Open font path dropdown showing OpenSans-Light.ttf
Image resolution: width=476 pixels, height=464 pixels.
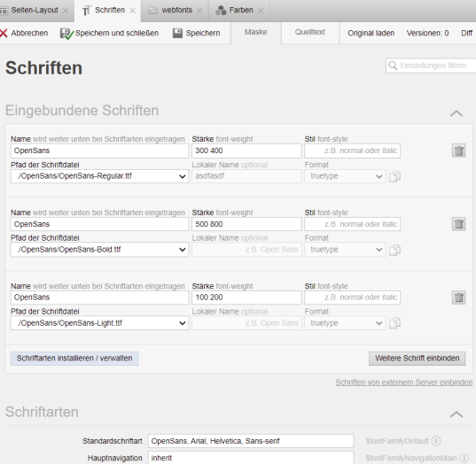click(99, 323)
